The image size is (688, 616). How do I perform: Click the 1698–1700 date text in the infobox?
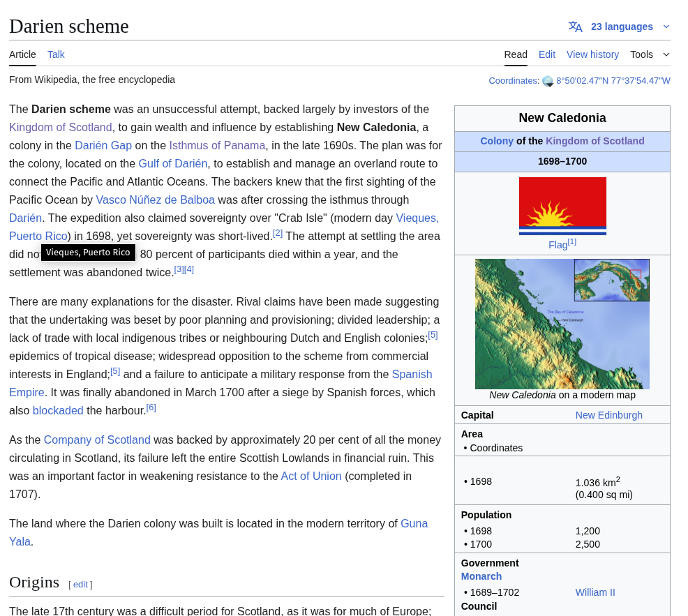tap(562, 161)
